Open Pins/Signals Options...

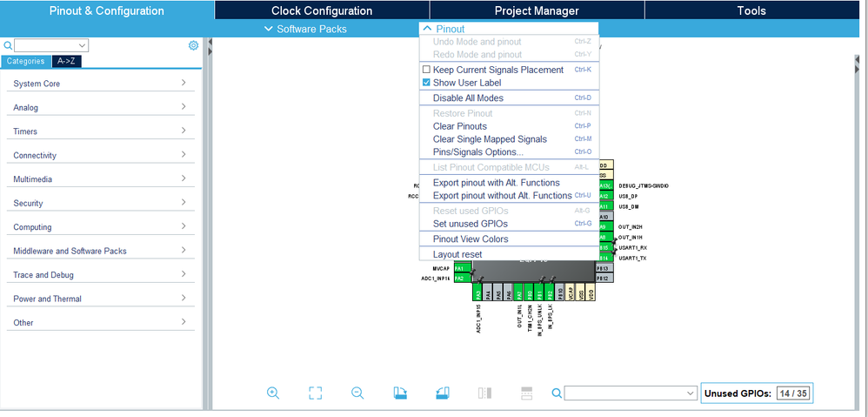coord(509,151)
